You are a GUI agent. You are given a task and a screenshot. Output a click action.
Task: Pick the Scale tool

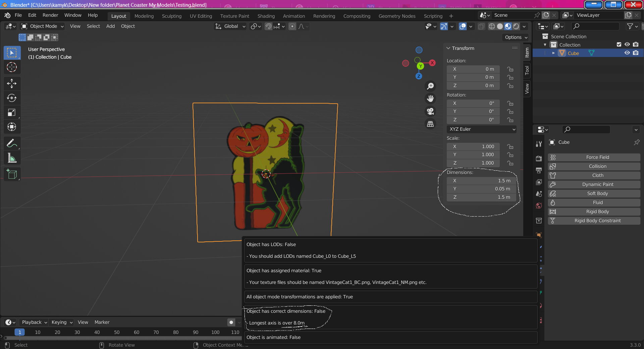pos(12,112)
